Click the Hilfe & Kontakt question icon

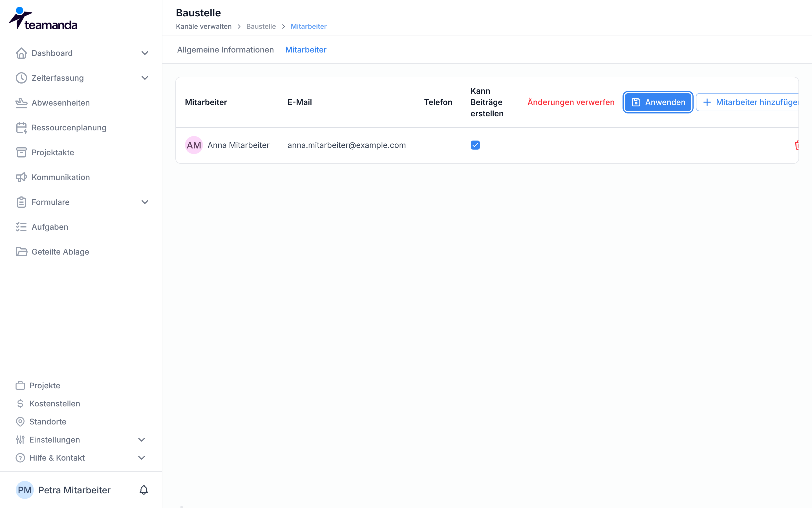point(21,458)
